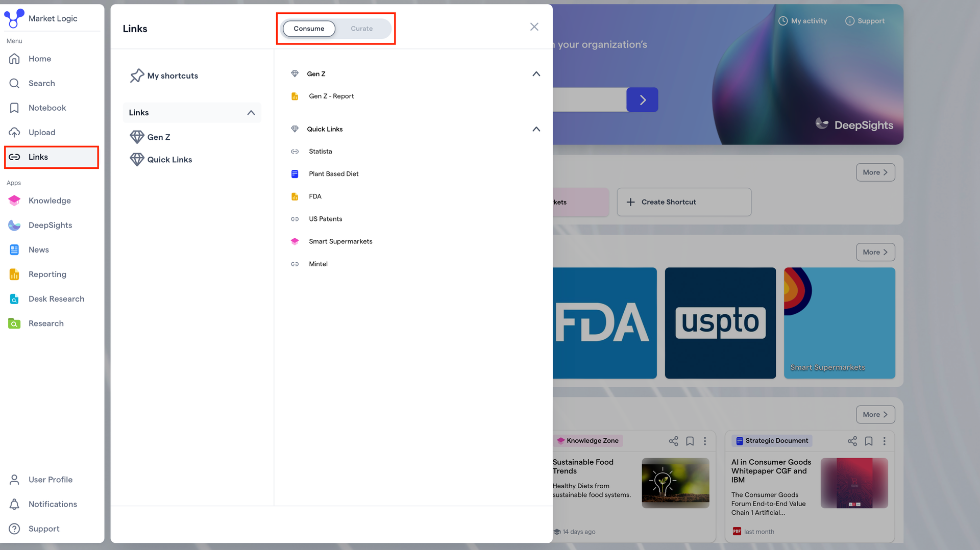Click the Quick Links group diamond icon
The width and height of the screenshot is (980, 550).
coord(295,129)
